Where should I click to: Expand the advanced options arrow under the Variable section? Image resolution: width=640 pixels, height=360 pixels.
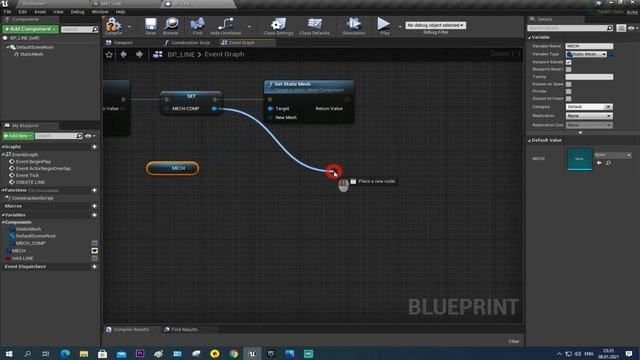[x=580, y=133]
